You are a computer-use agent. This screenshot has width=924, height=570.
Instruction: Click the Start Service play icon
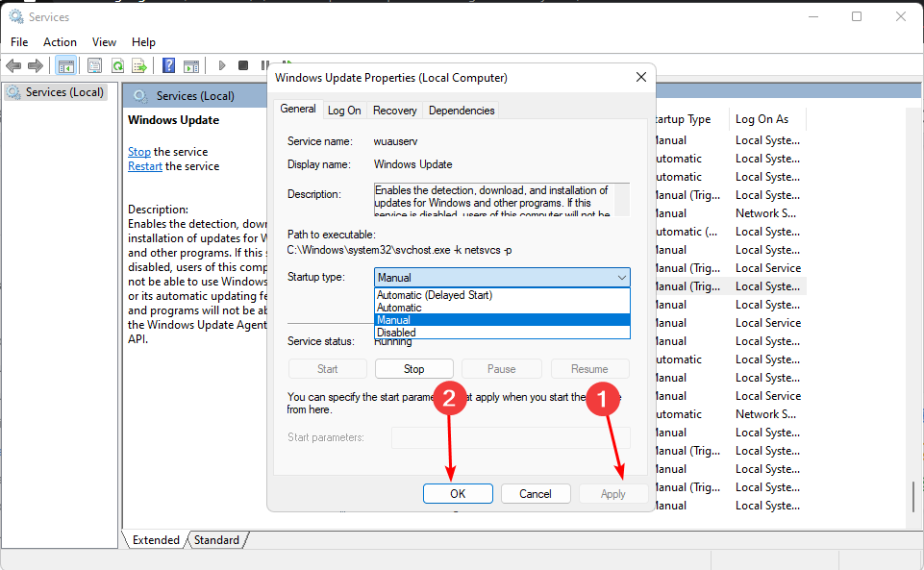[221, 65]
